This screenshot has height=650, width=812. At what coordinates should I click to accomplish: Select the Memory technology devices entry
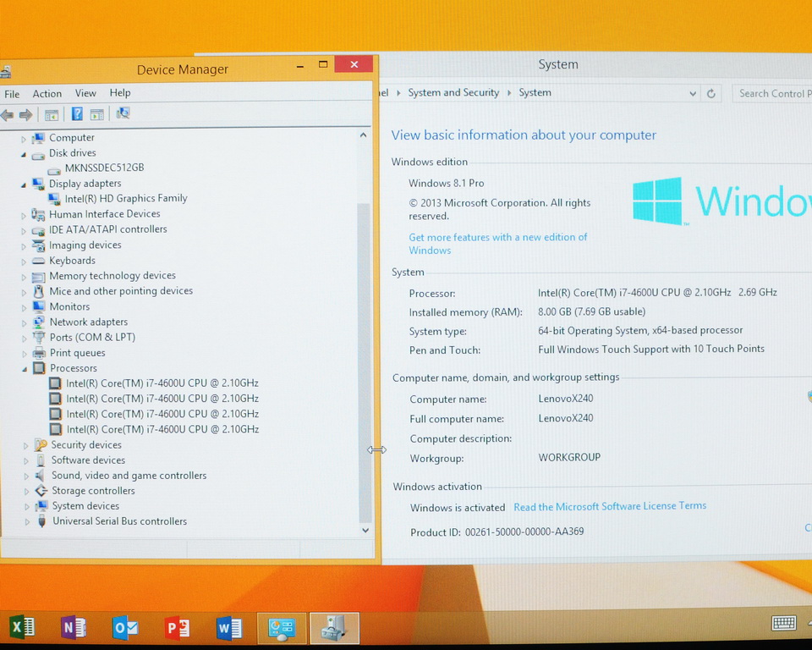(x=112, y=276)
